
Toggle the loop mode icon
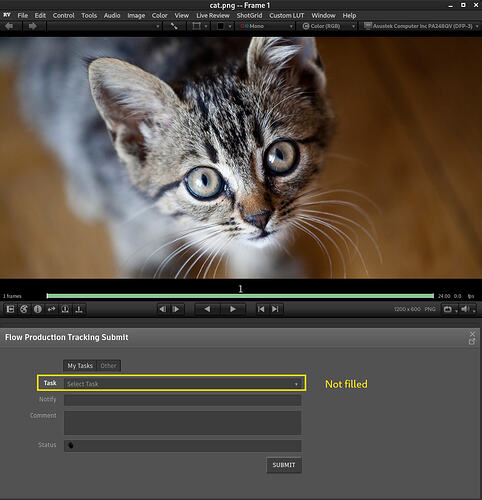pos(447,309)
